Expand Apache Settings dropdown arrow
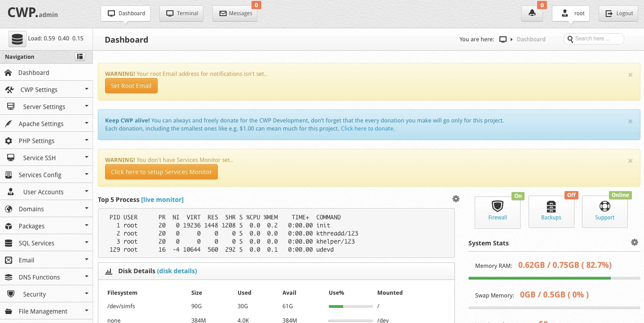Screen dimensions: 644x323 pyautogui.click(x=86, y=123)
